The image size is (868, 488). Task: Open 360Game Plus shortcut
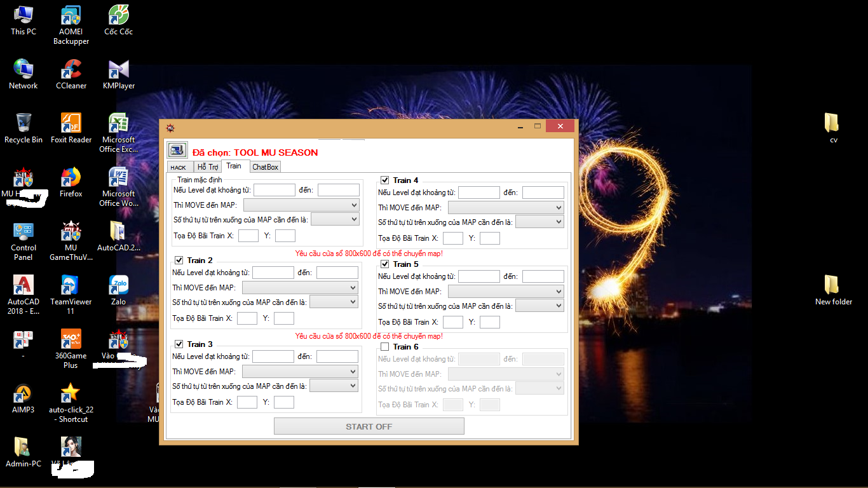pos(71,349)
